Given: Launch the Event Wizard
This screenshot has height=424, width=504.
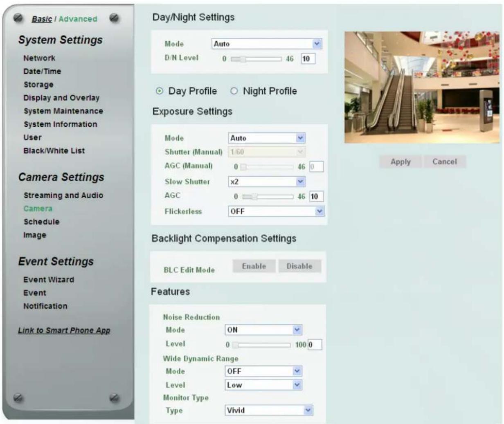Looking at the screenshot, I should (x=49, y=280).
